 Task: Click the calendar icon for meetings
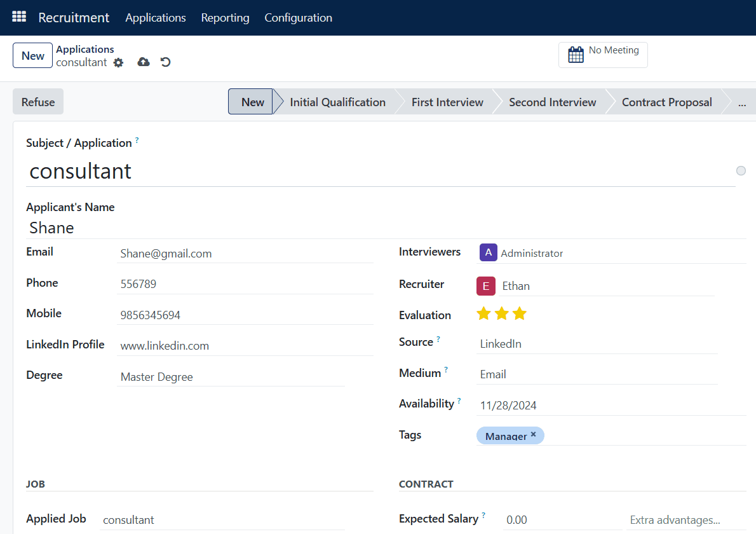point(576,55)
